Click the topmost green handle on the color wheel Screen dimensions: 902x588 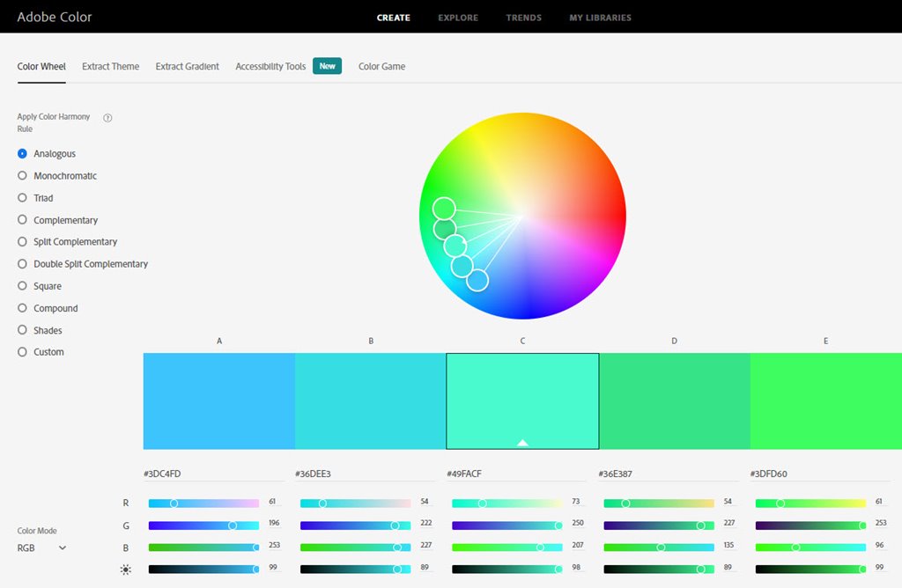click(x=444, y=209)
